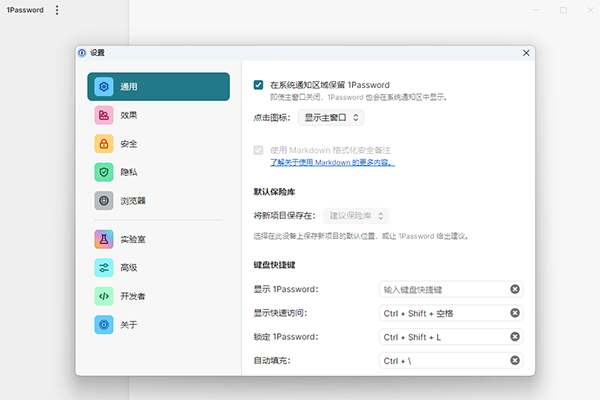Click the 键盘快捷键 section heading

[x=274, y=265]
